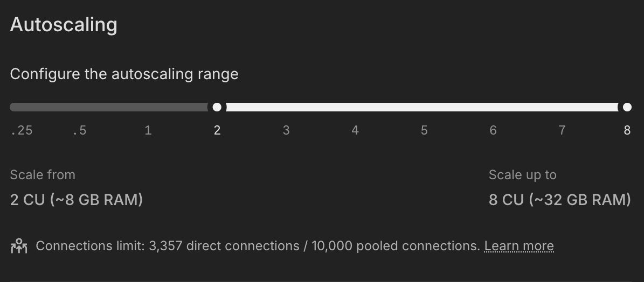The image size is (644, 282).
Task: Set slider to .25 CU mark
Action: pos(22,130)
